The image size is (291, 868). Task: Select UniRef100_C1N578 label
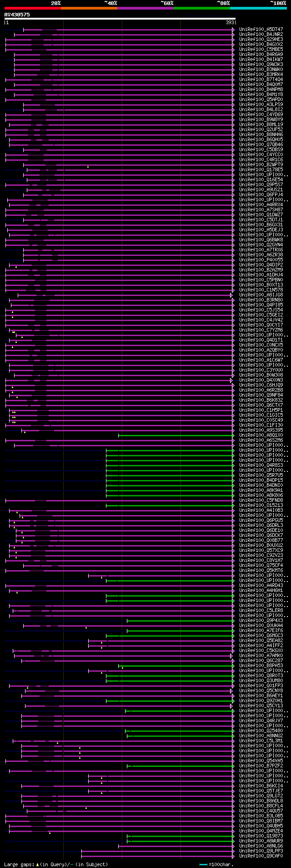coord(261,290)
